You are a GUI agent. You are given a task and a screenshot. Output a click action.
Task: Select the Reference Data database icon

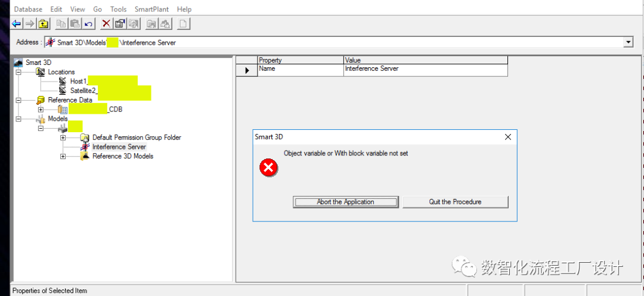(x=41, y=100)
